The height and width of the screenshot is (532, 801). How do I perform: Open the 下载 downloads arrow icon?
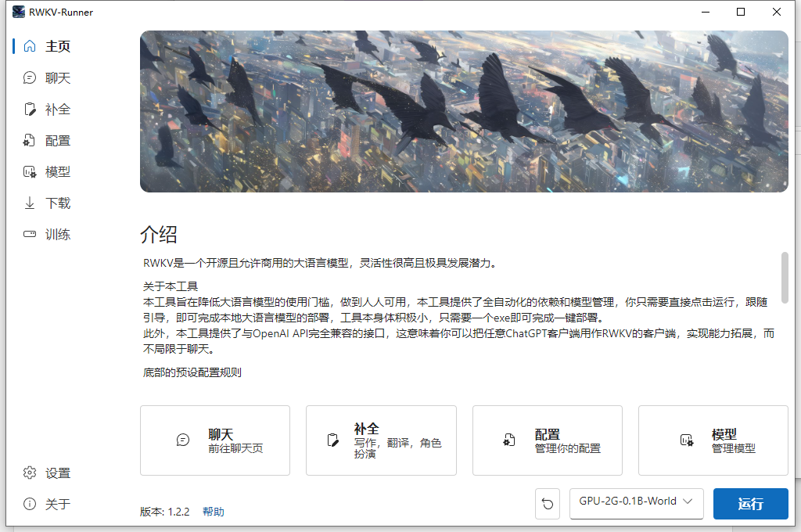30,203
